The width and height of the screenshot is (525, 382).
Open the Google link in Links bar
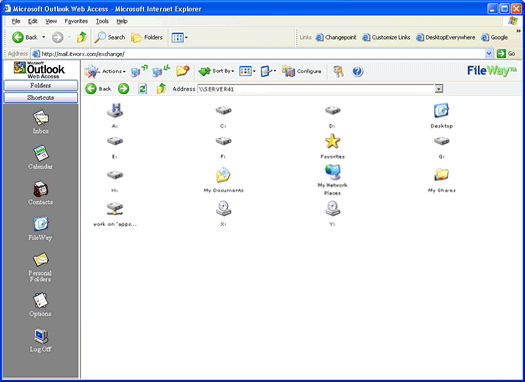(x=495, y=37)
